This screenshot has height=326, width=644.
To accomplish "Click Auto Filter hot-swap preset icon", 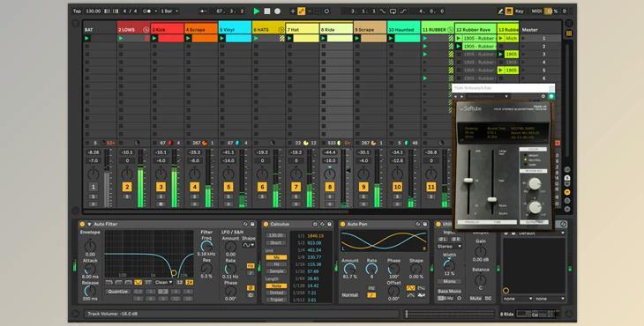I will (245, 225).
